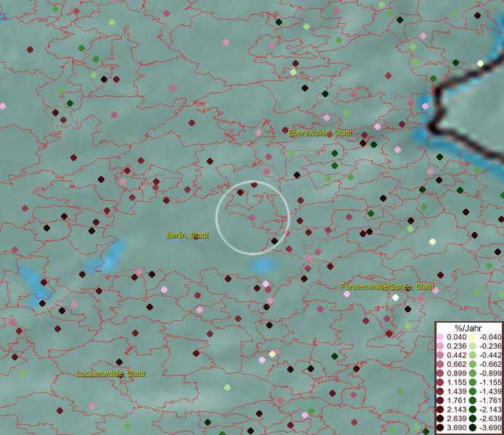Viewport: 504px width, 435px height.
Task: Pick the -0.236 light green legend swatch
Action: (x=473, y=346)
